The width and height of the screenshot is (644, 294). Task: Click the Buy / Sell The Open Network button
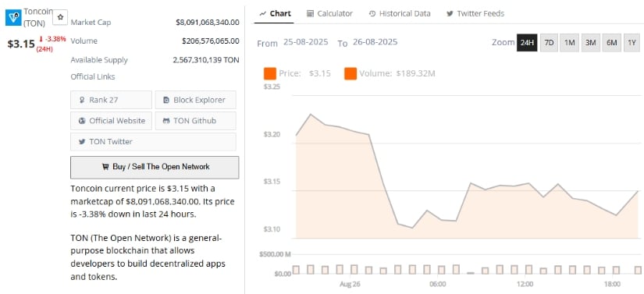click(155, 168)
